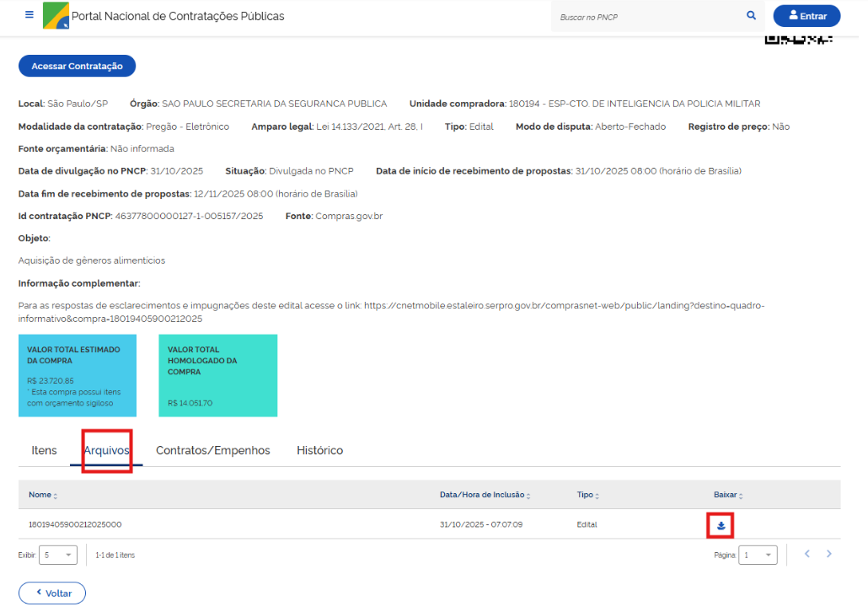This screenshot has width=868, height=612.
Task: Switch to the Histórico tab
Action: pos(319,450)
